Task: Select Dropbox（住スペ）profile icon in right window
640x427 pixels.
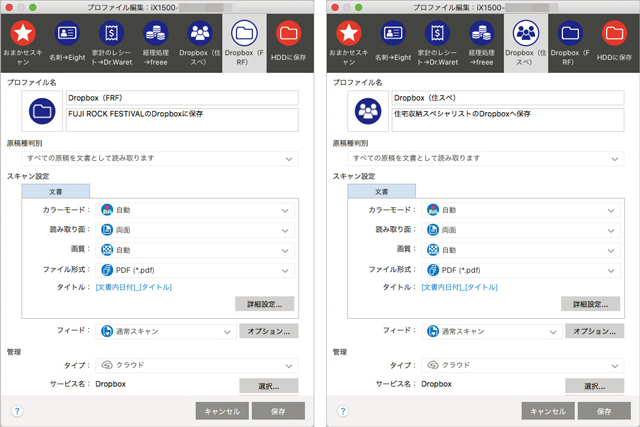Action: point(526,33)
